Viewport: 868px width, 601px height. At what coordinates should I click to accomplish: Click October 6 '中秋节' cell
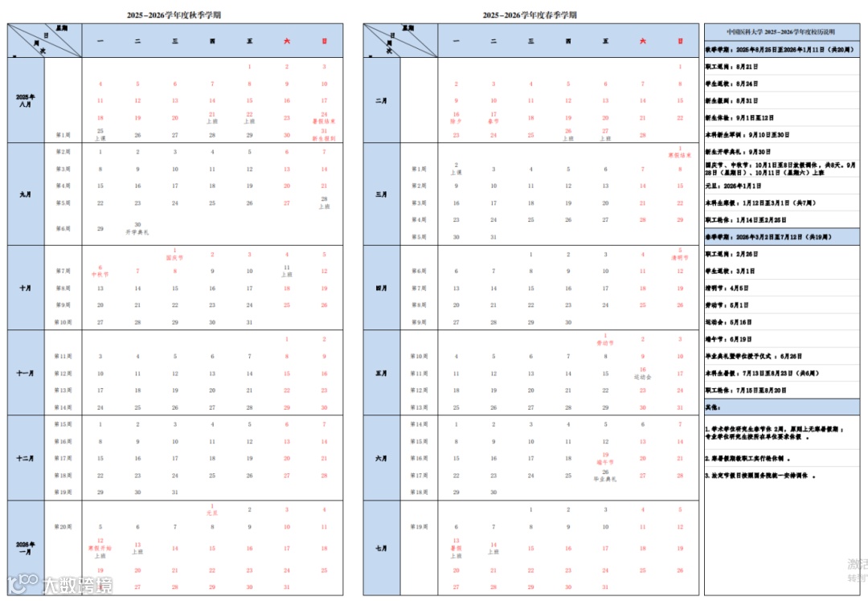(100, 271)
